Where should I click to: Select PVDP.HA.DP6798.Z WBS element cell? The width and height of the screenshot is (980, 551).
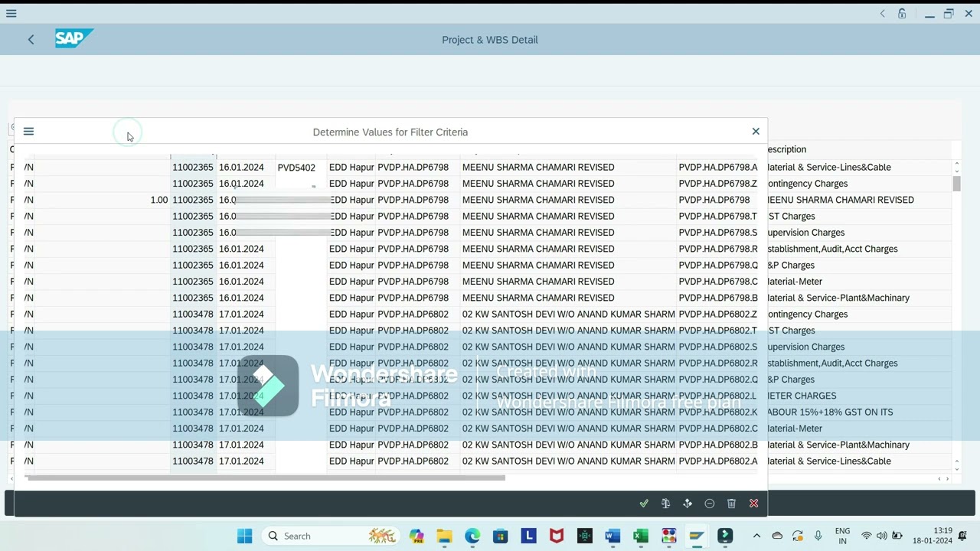tap(718, 184)
